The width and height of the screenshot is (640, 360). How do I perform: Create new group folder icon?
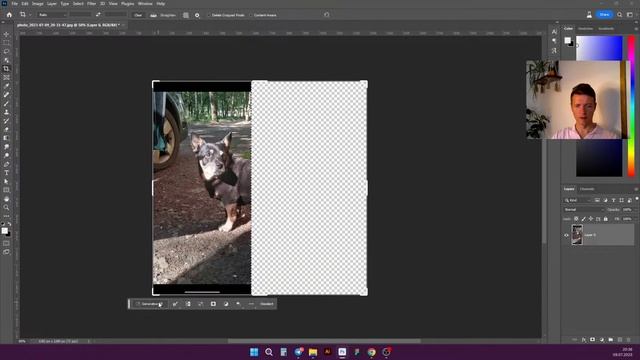coord(611,340)
